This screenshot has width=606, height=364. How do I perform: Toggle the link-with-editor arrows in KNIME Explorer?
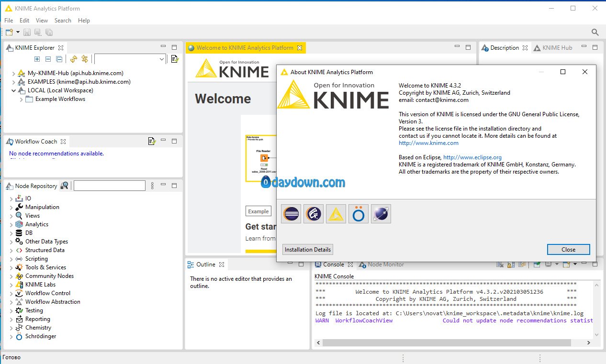[85, 59]
